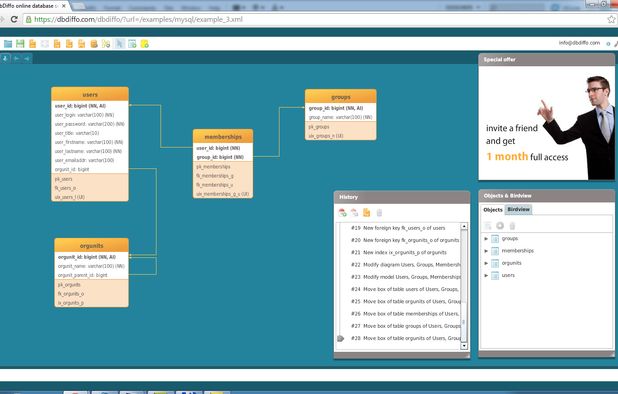Click the orange database cylinder toolbar icon
This screenshot has width=618, height=394.
(94, 44)
